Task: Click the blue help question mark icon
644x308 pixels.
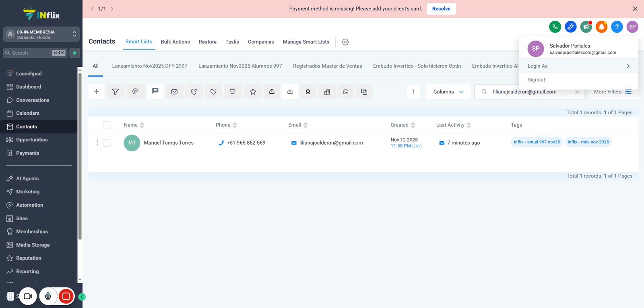Action: point(617,27)
